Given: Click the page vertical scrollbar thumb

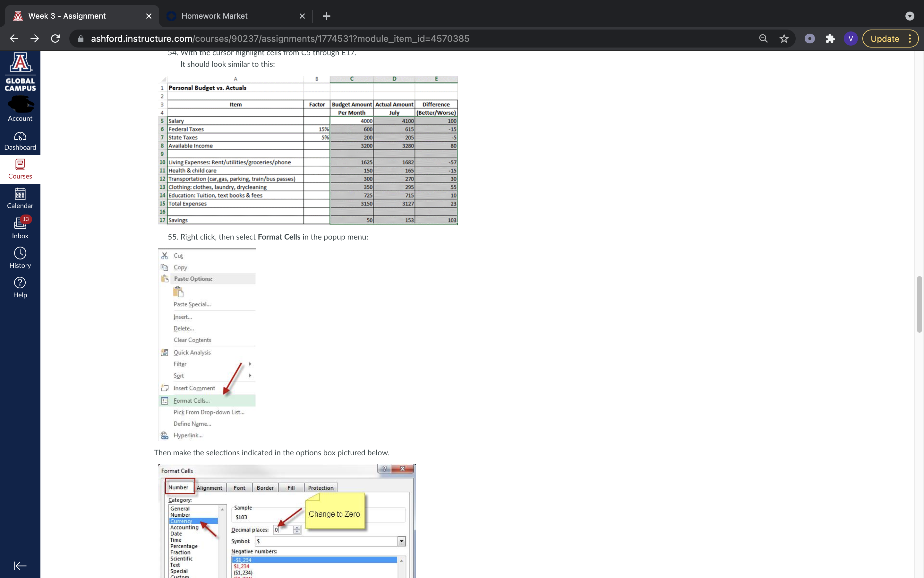Looking at the screenshot, I should pyautogui.click(x=920, y=304).
